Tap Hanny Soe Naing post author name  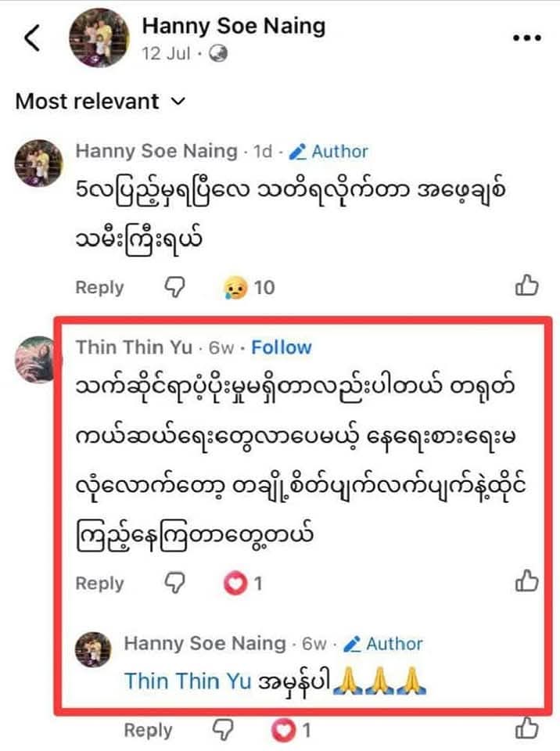233,26
